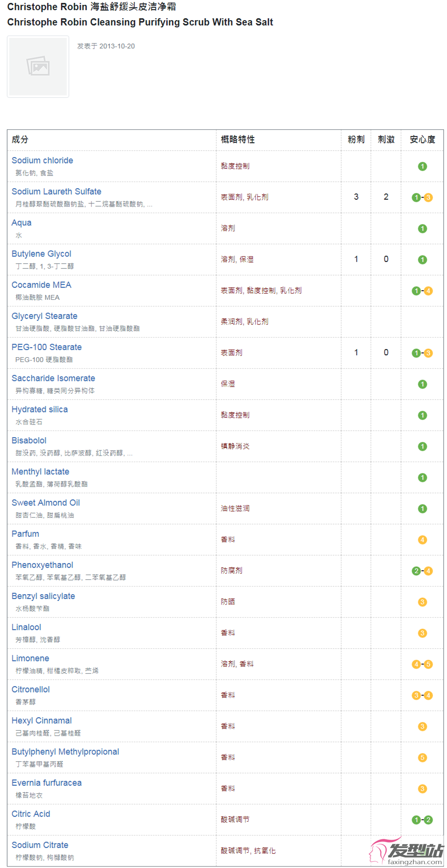This screenshot has height=868, width=447.
Task: Click the orange 3 badge for Benzyl salicylate
Action: tap(422, 602)
